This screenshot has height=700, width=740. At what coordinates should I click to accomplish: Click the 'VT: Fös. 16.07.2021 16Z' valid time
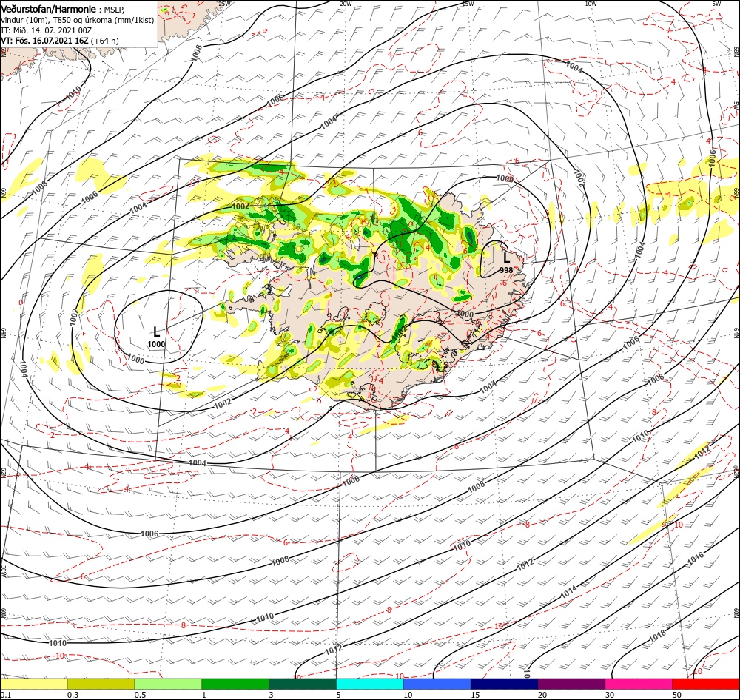point(45,41)
